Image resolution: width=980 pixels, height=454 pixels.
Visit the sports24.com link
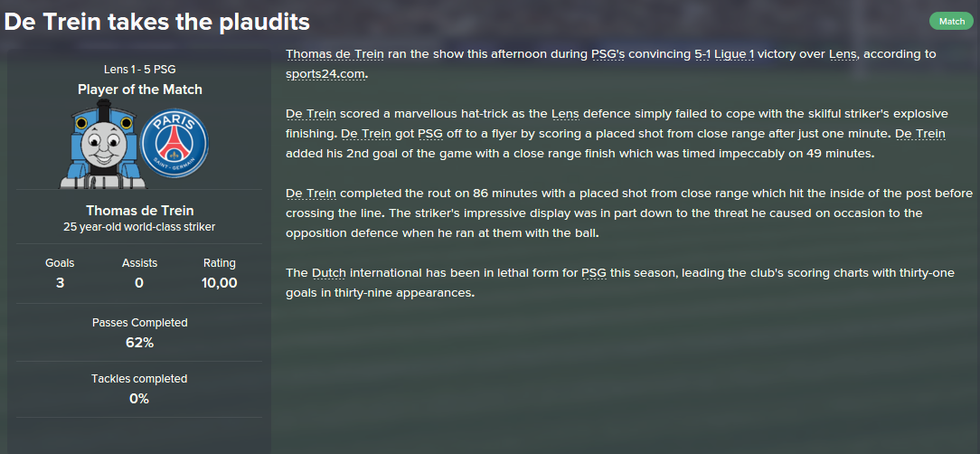[x=325, y=74]
